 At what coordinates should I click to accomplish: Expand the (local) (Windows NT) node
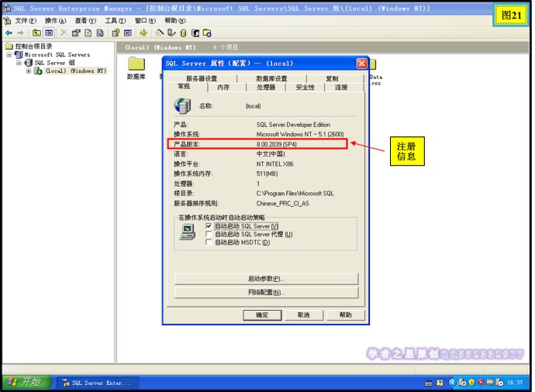tap(29, 71)
